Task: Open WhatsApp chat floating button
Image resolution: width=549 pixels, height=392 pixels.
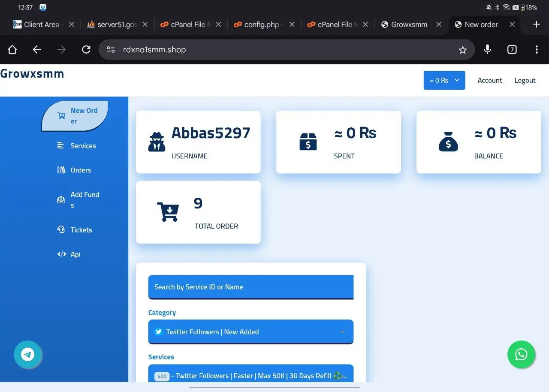Action: (521, 355)
